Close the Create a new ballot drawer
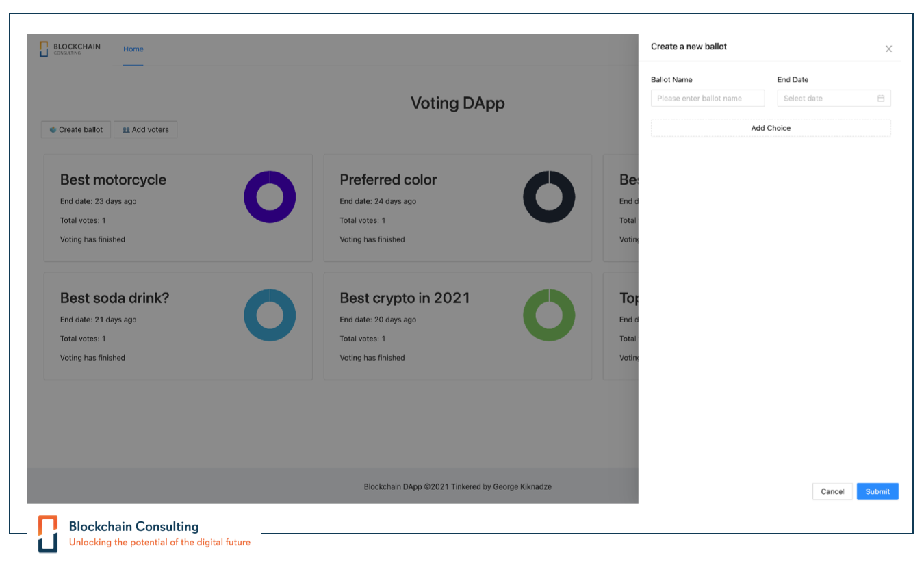The height and width of the screenshot is (572, 924). click(x=888, y=49)
